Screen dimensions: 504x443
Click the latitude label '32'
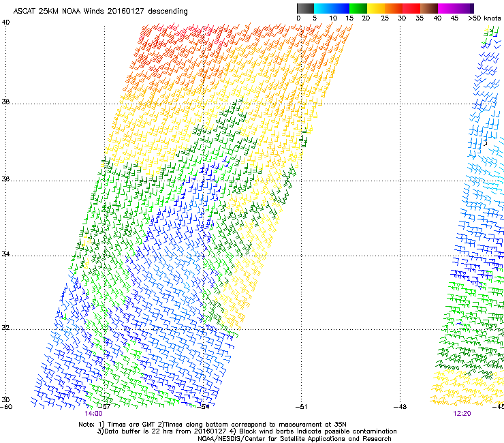coord(5,328)
